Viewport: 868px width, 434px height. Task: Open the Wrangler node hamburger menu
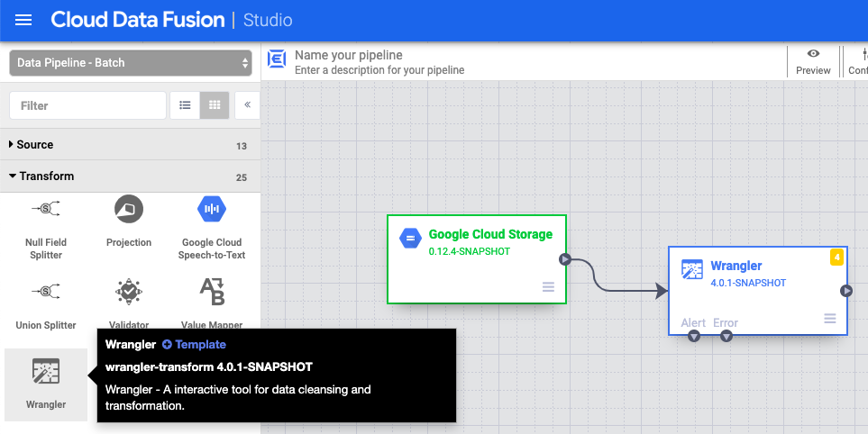point(830,319)
